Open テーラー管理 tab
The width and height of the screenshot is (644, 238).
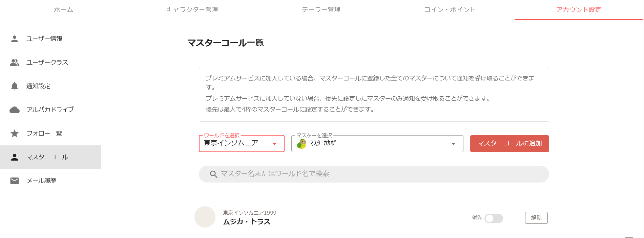click(321, 10)
